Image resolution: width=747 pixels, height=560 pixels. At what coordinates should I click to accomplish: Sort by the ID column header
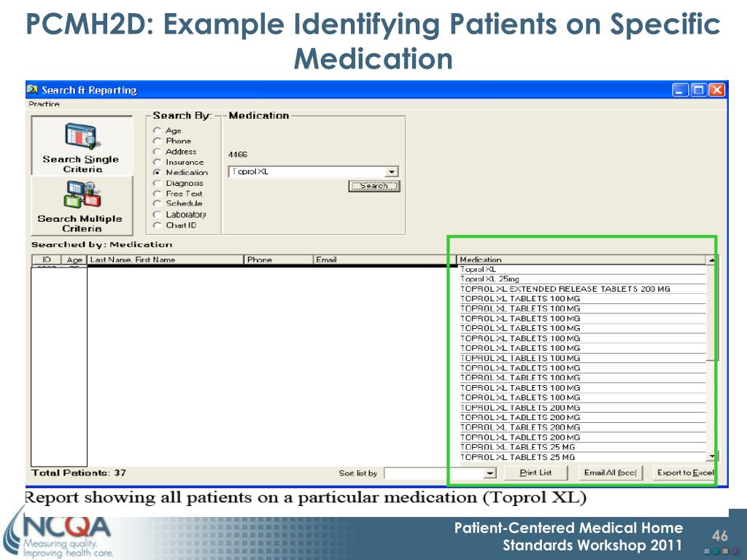46,260
